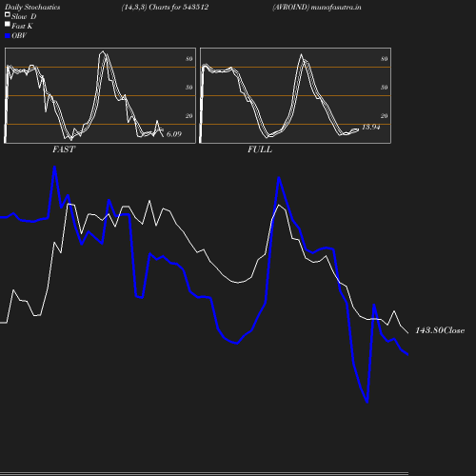This screenshot has width=476, height=476.
Task: Click the 6.09 value in FAST chart
Action: pyautogui.click(x=174, y=134)
